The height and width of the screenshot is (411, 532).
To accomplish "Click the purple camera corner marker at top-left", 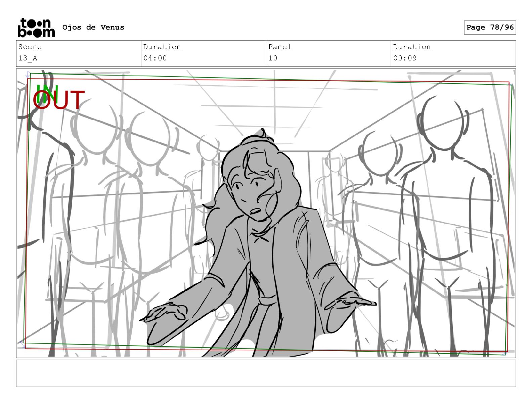I will [27, 75].
